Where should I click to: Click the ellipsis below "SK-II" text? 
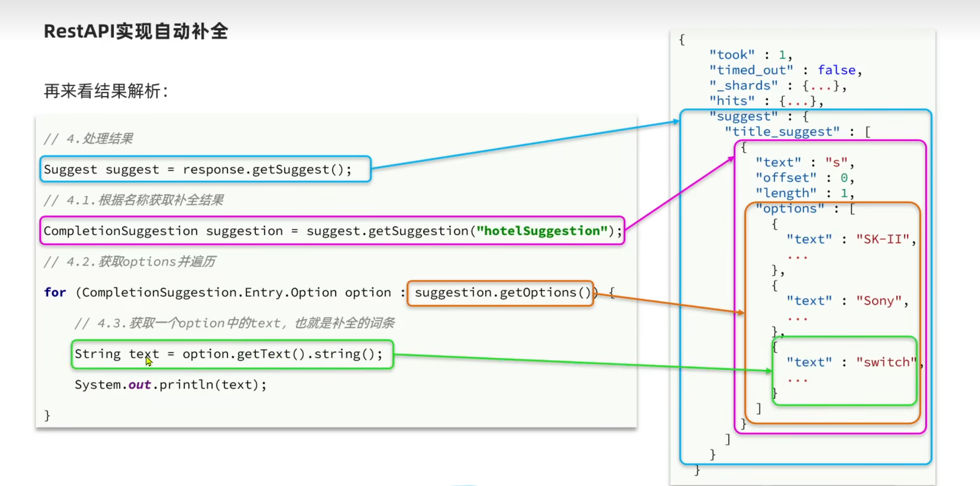tap(797, 258)
